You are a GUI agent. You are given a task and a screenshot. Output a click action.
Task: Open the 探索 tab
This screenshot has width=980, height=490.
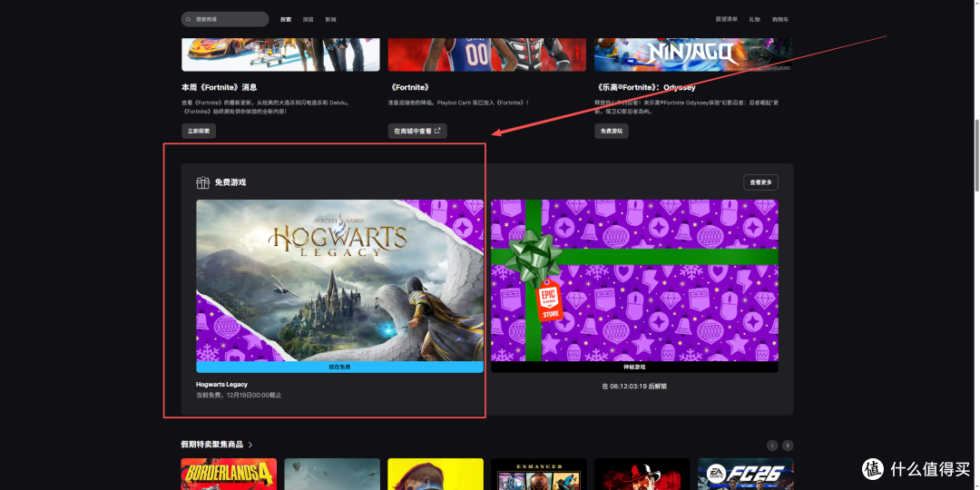point(286,19)
